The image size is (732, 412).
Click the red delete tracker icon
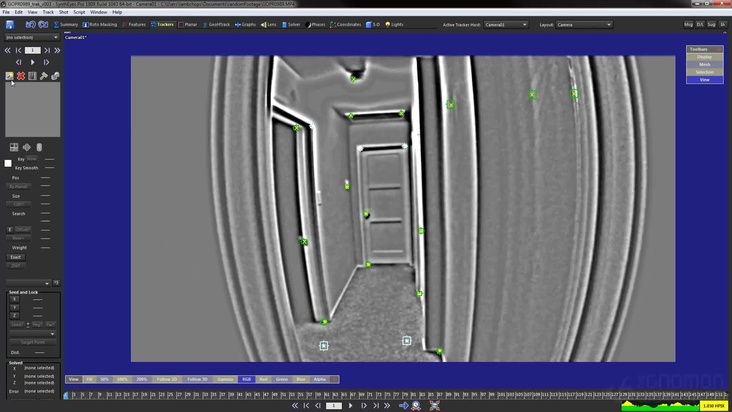(21, 76)
